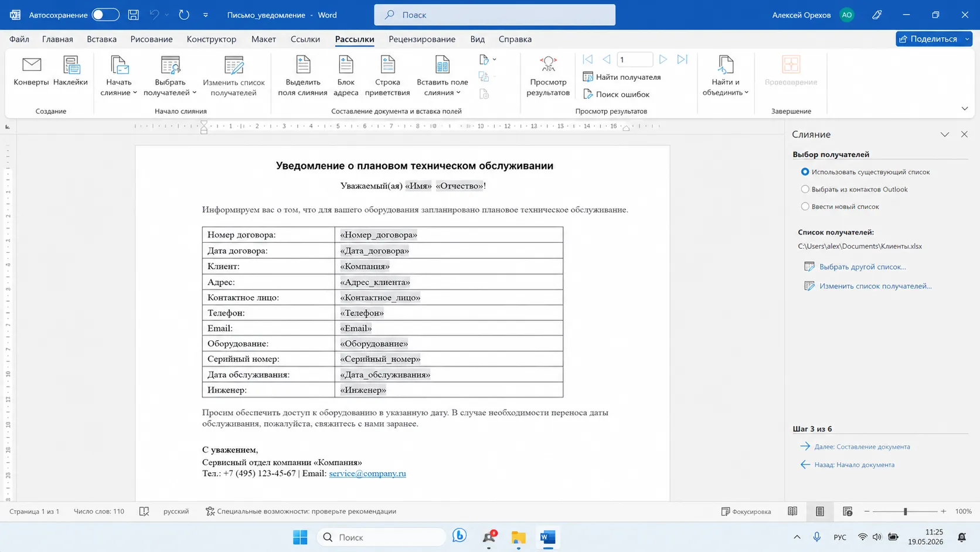Open the Finish & Merge (Найти и объединить) dropdown

click(x=726, y=76)
